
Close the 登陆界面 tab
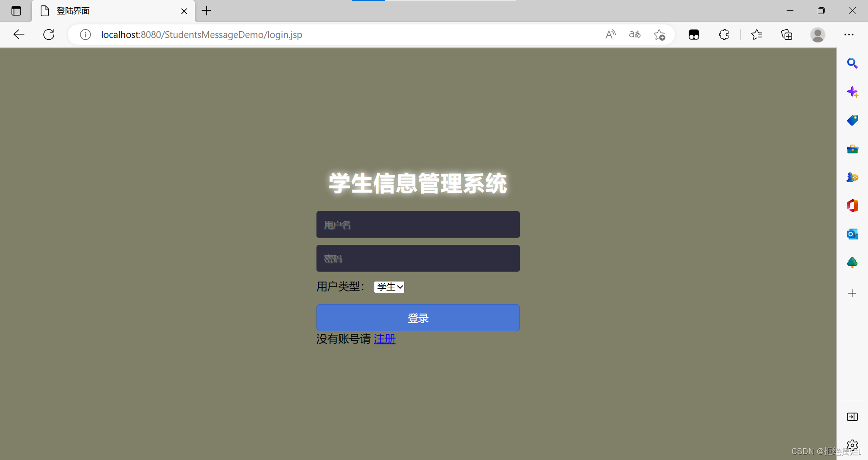click(x=184, y=11)
